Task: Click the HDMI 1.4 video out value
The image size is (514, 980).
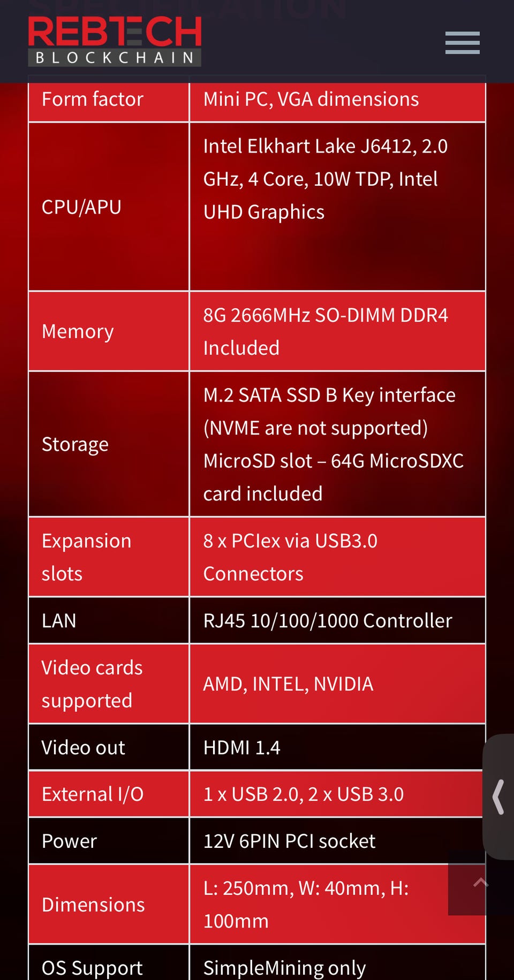Action: pyautogui.click(x=242, y=748)
